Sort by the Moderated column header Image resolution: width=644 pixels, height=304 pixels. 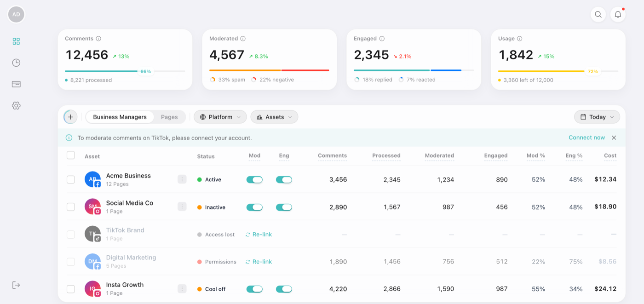tap(439, 156)
